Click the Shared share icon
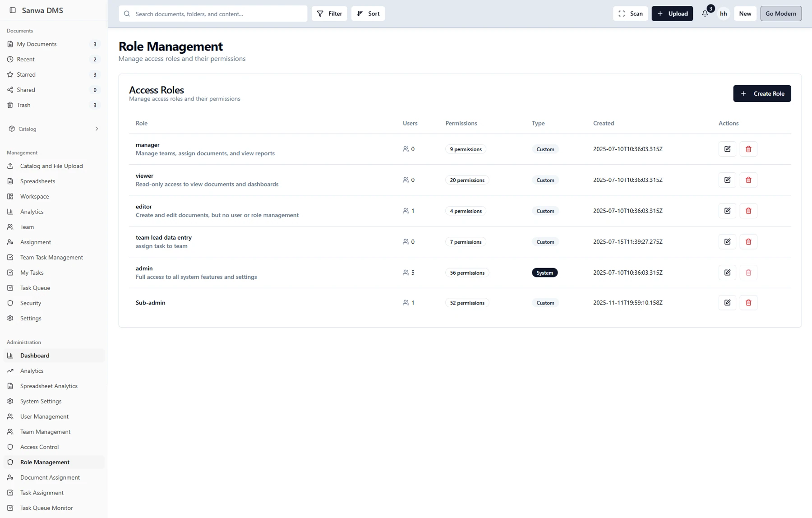The height and width of the screenshot is (518, 812). pos(10,90)
